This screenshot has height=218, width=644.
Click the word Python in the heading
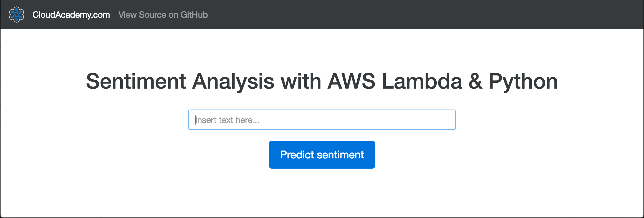523,81
